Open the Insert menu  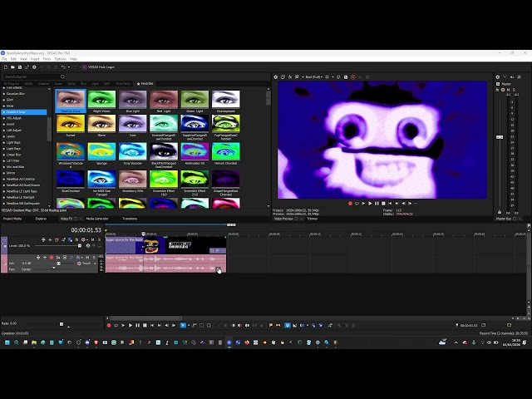click(x=35, y=59)
